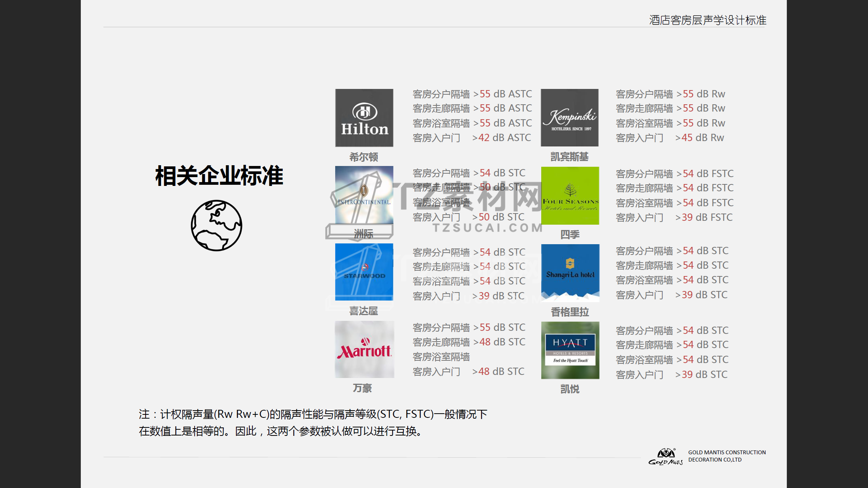868x488 pixels.
Task: Click the Marriott red logo
Action: point(364,350)
